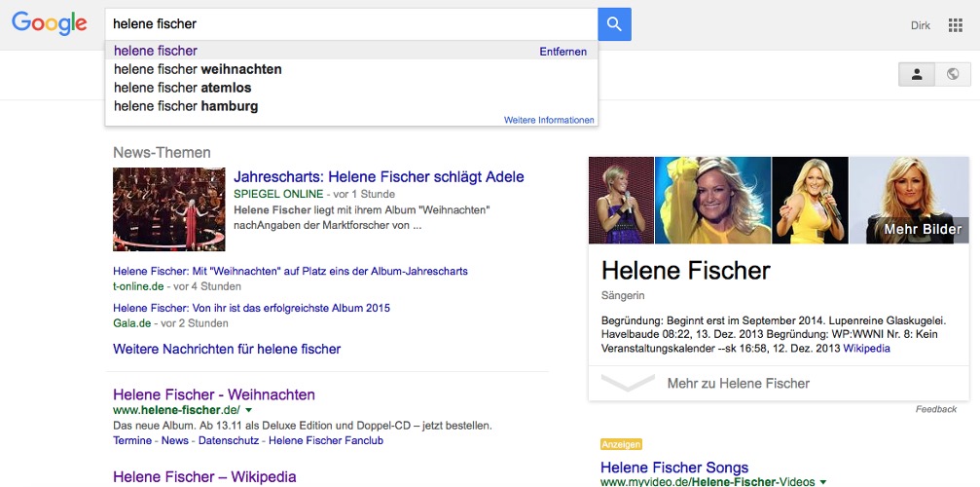Open the concert news thumbnail image
This screenshot has width=980, height=487.
pyautogui.click(x=168, y=209)
